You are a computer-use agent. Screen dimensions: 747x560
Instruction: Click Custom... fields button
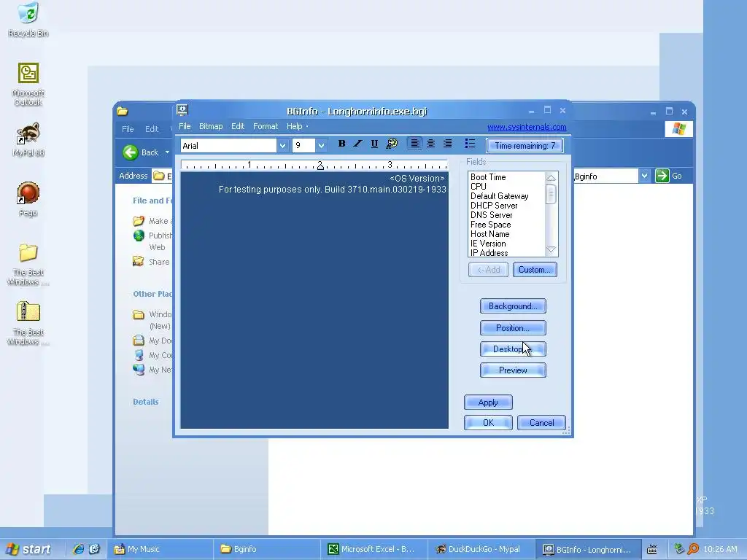coord(535,270)
